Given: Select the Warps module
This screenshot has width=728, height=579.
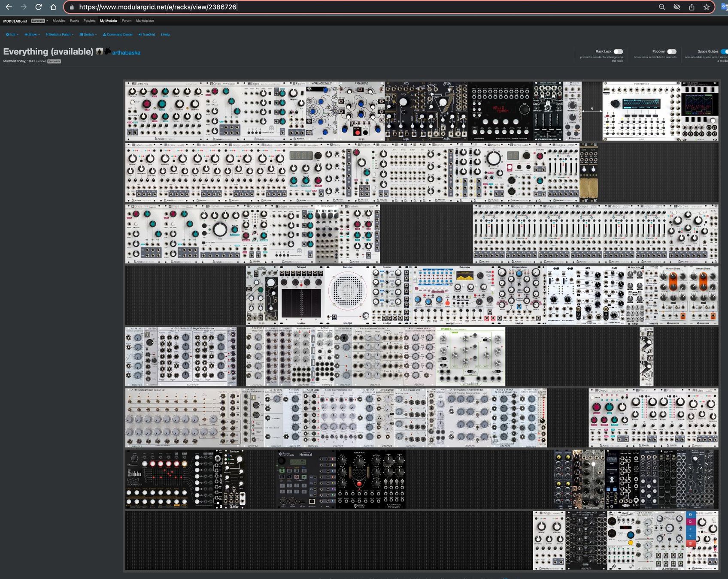Looking at the screenshot, I should [x=494, y=172].
